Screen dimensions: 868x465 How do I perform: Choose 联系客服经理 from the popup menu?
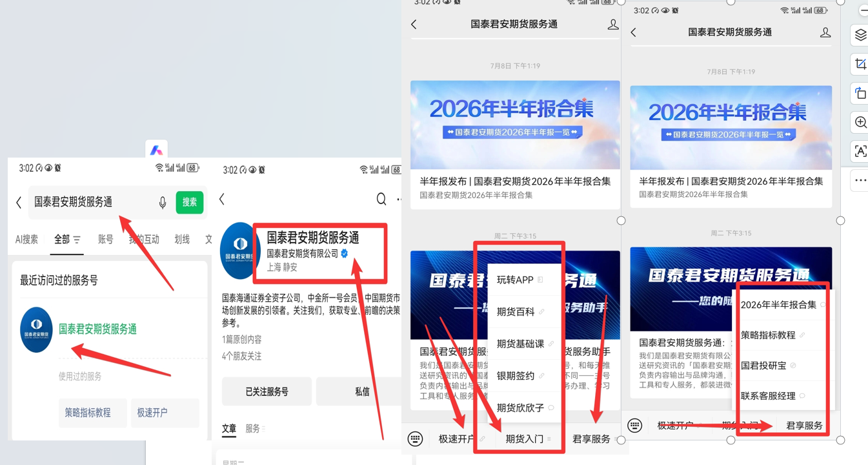(x=782, y=396)
